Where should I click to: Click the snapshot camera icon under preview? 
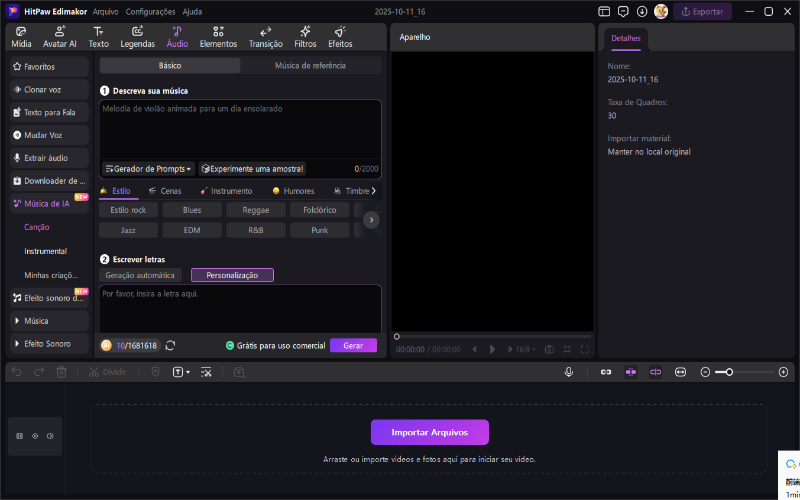[x=549, y=349]
